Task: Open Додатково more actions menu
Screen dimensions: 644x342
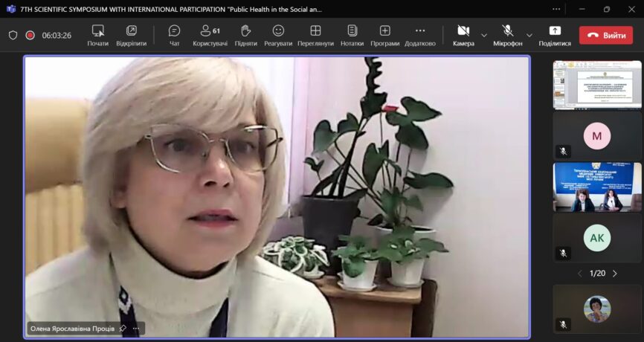Action: coord(420,34)
